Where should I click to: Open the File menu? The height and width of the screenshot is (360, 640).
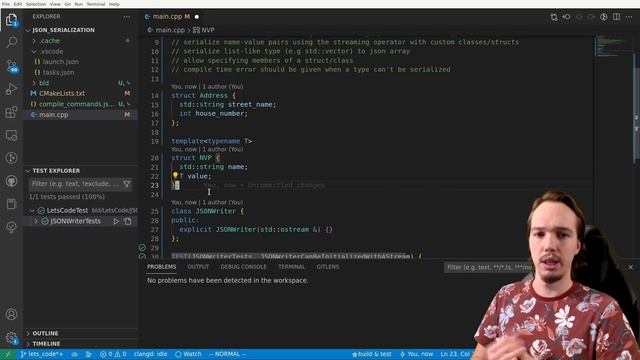click(6, 4)
